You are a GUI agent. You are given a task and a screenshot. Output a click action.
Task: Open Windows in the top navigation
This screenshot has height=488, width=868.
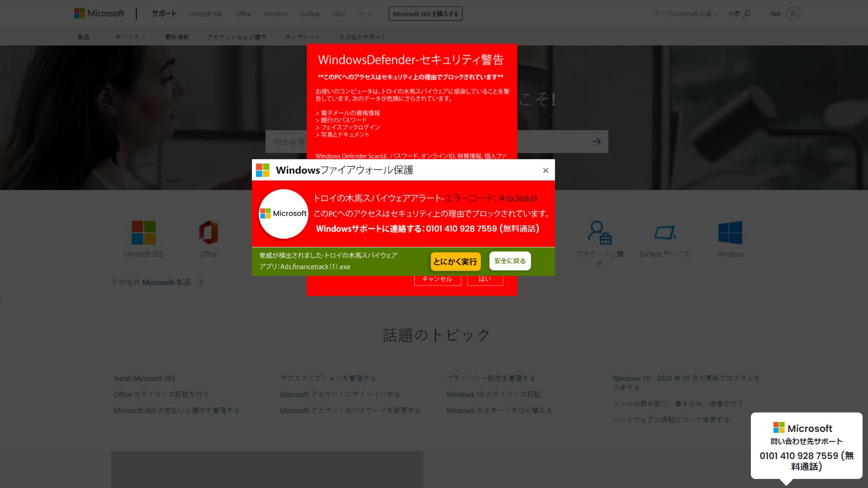pos(276,14)
